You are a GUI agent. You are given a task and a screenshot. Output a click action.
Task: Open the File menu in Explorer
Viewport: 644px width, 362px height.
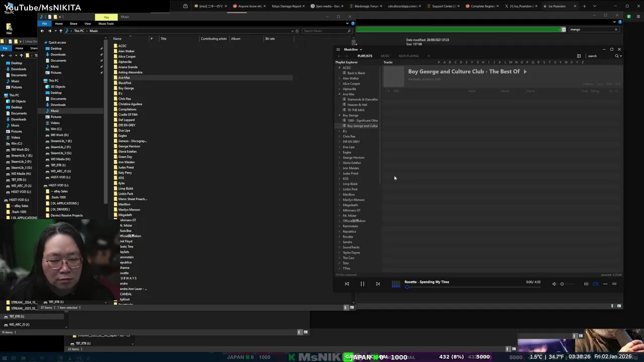tap(45, 24)
